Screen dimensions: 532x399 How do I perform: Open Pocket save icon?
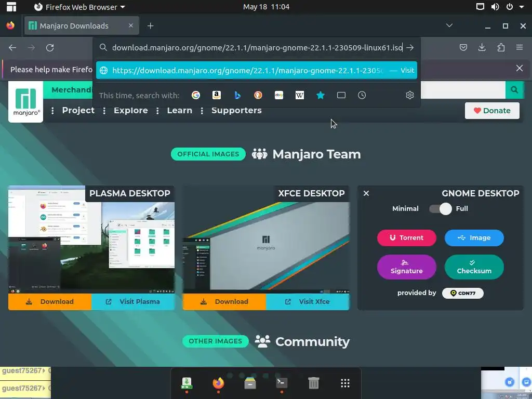coord(463,47)
